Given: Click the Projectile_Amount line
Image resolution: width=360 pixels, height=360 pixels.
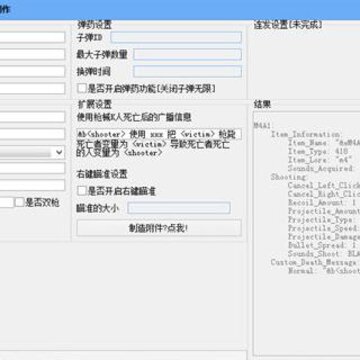Looking at the screenshot, I should (324, 211).
